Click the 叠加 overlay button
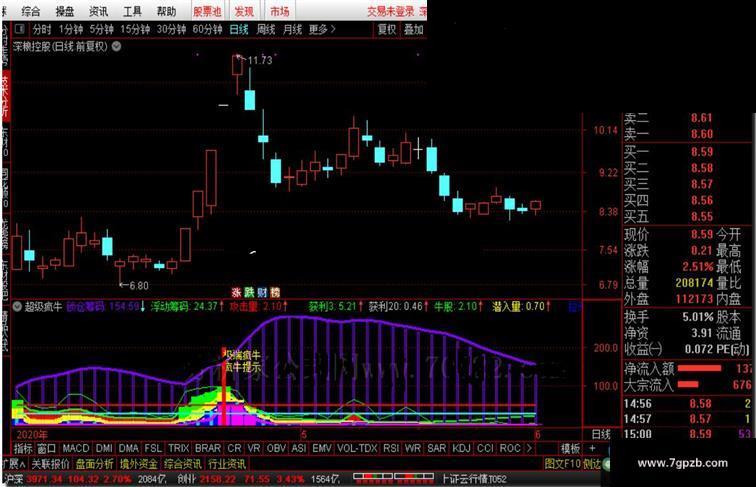756x487 pixels. (x=414, y=29)
